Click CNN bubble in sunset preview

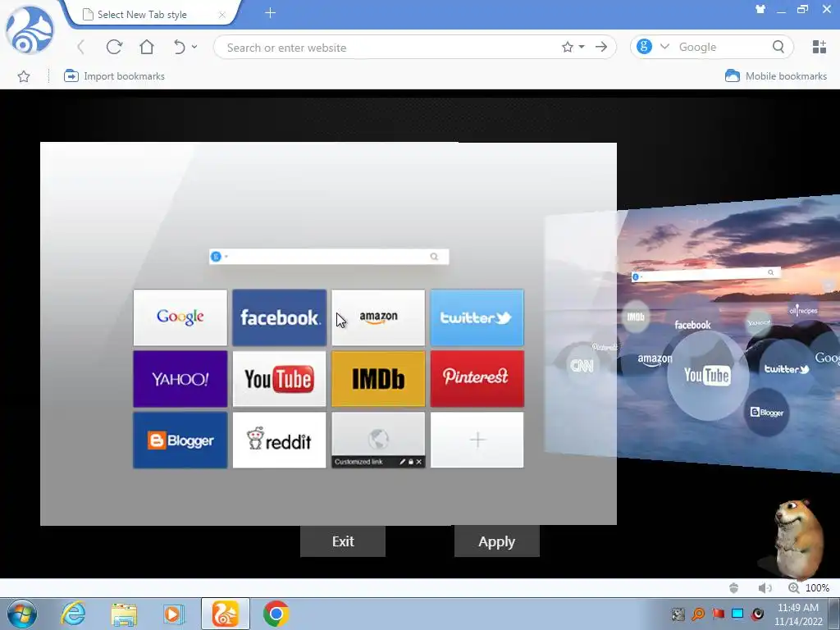pyautogui.click(x=582, y=365)
